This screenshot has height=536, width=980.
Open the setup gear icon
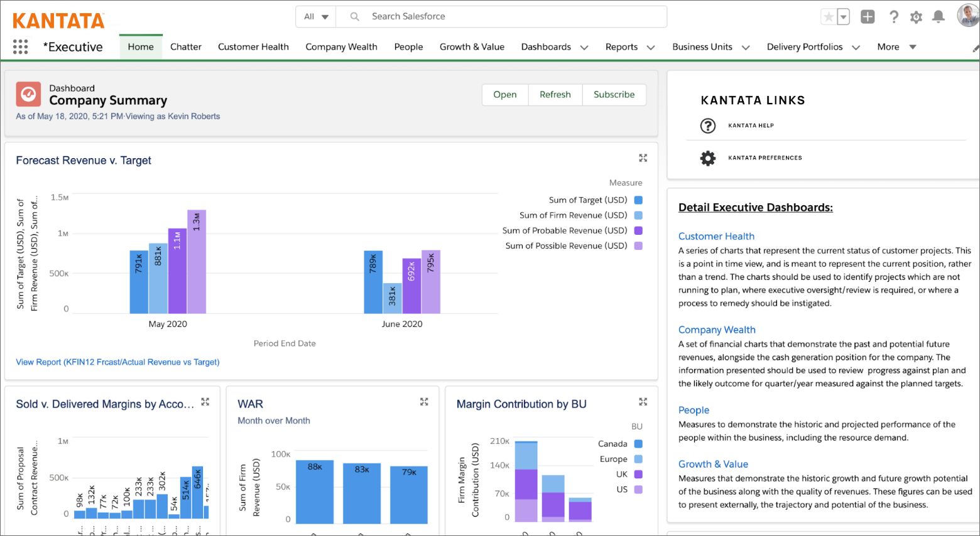916,17
